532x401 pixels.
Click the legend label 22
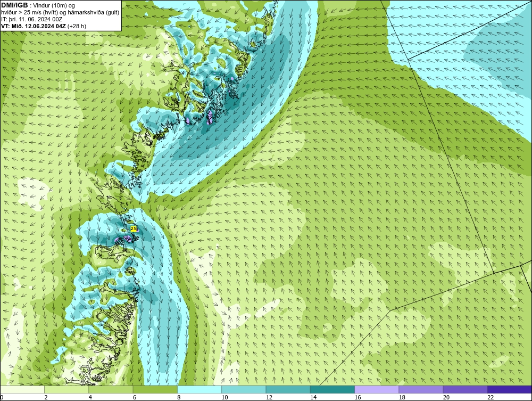[491, 398]
